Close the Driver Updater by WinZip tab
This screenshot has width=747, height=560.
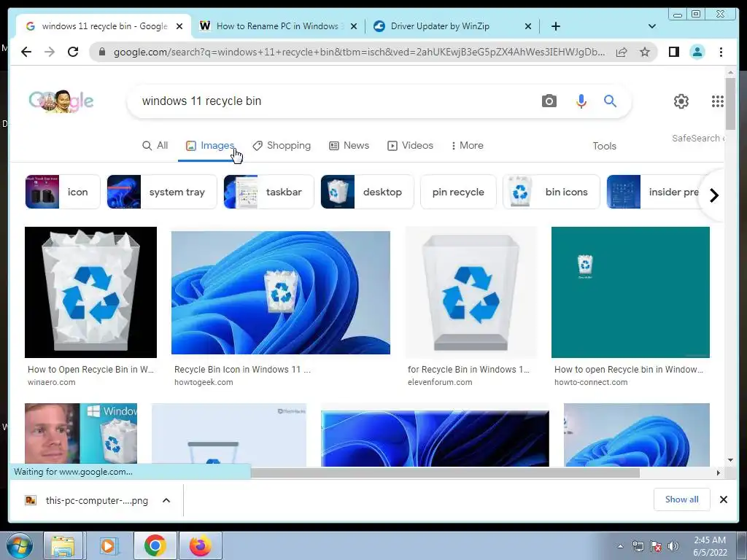click(x=528, y=26)
